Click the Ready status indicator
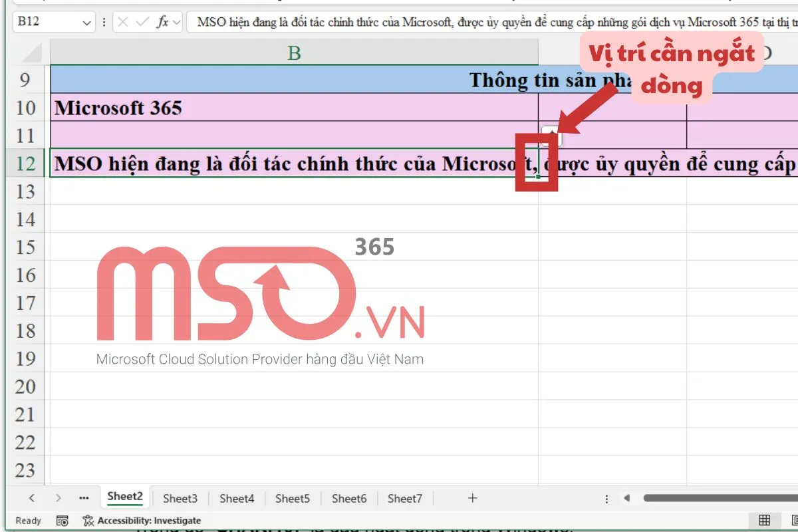This screenshot has width=798, height=532. [x=28, y=521]
